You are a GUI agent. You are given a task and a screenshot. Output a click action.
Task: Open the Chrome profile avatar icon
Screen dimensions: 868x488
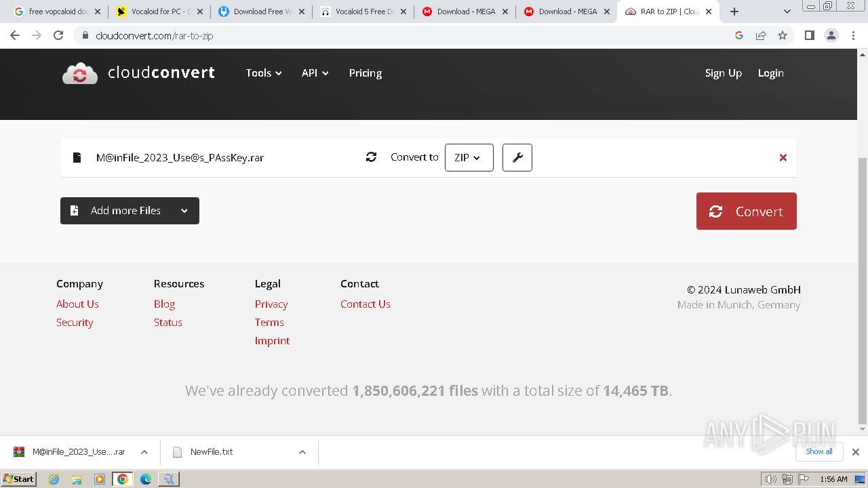click(831, 35)
